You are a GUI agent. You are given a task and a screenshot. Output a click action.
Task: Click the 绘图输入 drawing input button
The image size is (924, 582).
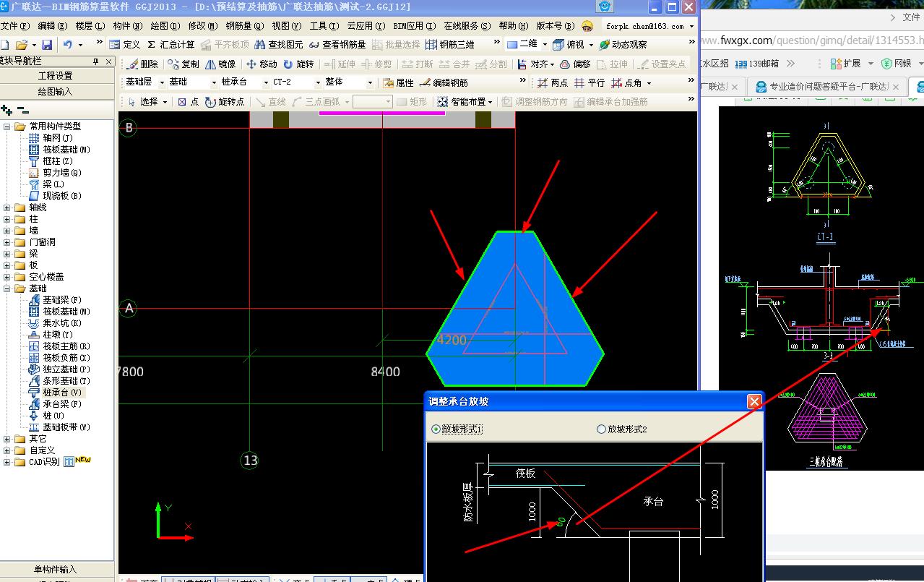tap(56, 92)
